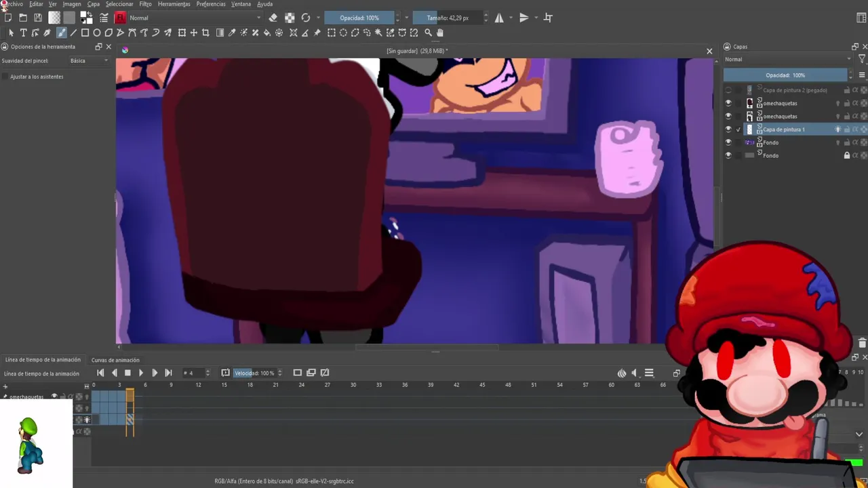This screenshot has height=488, width=868.
Task: Select the Gradient tool
Action: pos(220,33)
